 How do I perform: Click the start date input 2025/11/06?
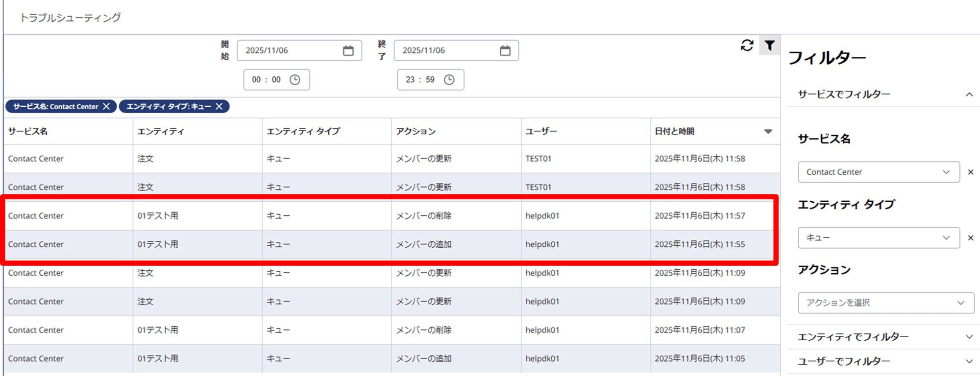click(x=289, y=50)
